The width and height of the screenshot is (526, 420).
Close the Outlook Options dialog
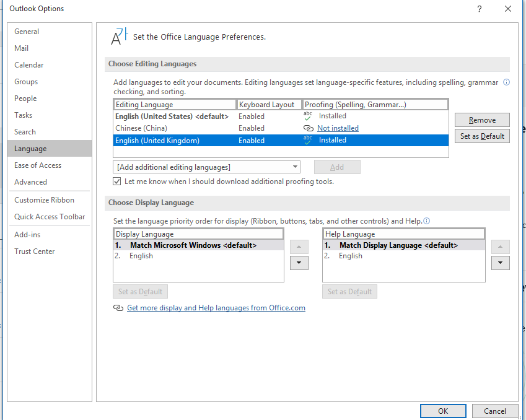coord(508,9)
